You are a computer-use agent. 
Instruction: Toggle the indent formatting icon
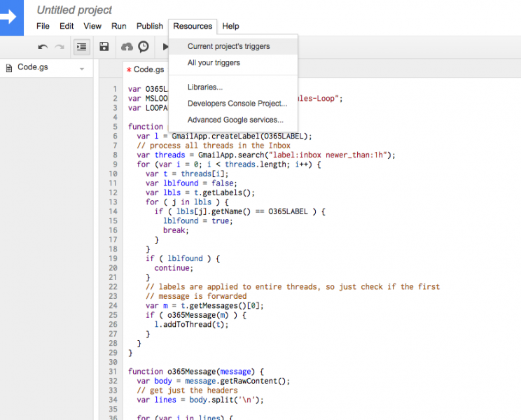click(82, 47)
